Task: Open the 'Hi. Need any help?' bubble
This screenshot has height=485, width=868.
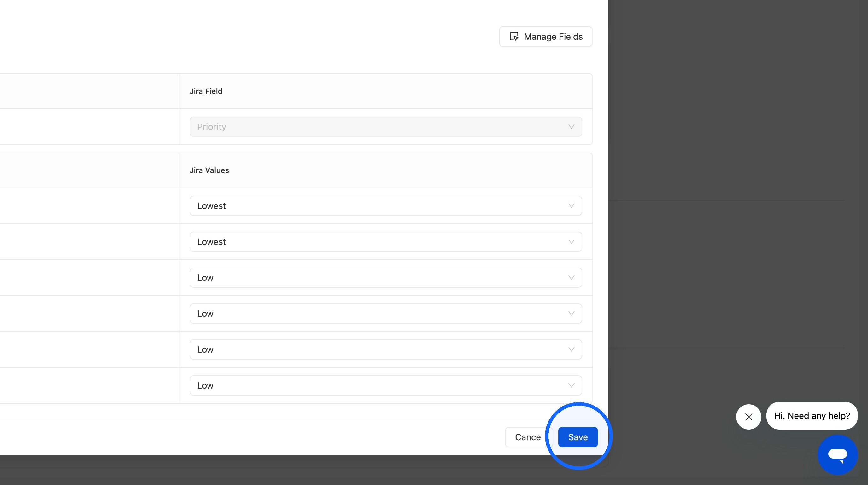Action: [812, 416]
